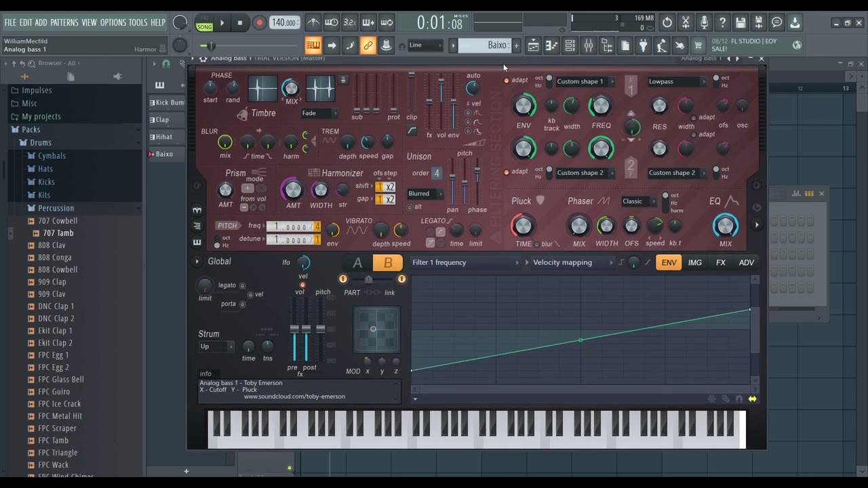Click the Cut scissors icon
This screenshot has height=488, width=868.
686,22
